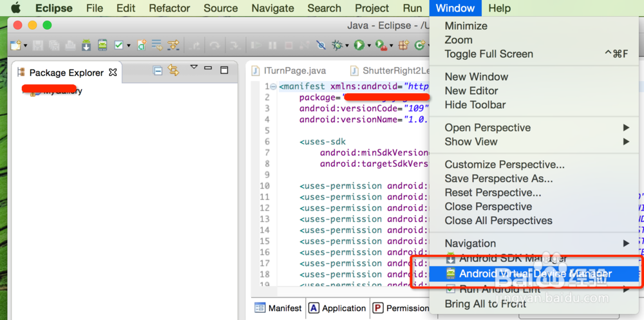Screen dimensions: 644x320
Task: Open the Navigate menu
Action: (x=272, y=8)
